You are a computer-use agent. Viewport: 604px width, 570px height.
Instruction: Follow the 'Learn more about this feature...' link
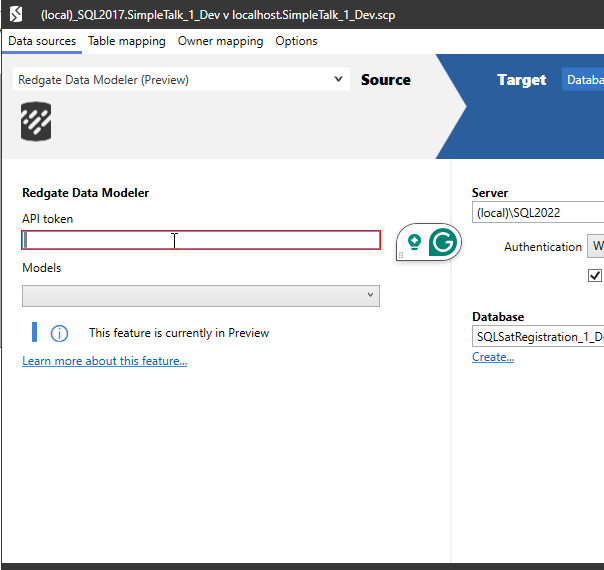tap(104, 361)
